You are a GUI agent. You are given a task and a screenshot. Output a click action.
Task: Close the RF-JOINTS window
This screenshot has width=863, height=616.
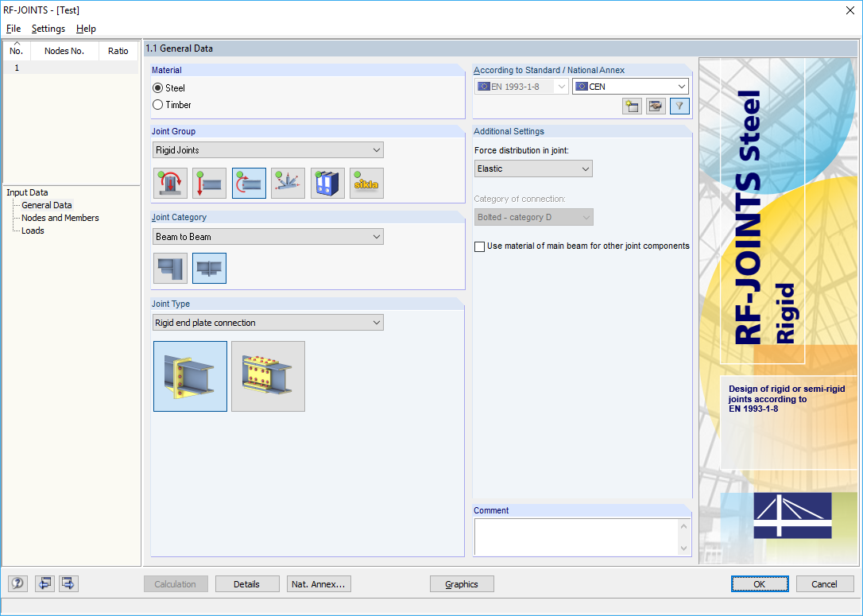coord(849,10)
